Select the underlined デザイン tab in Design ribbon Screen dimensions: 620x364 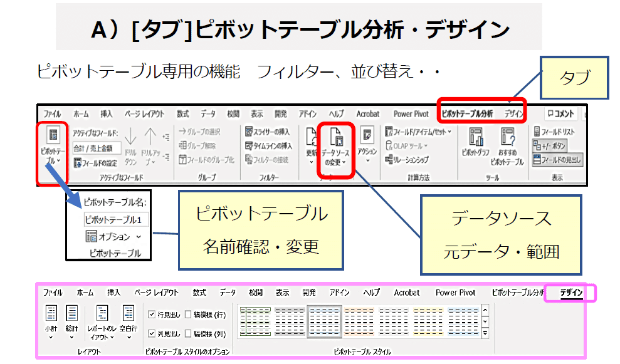571,293
